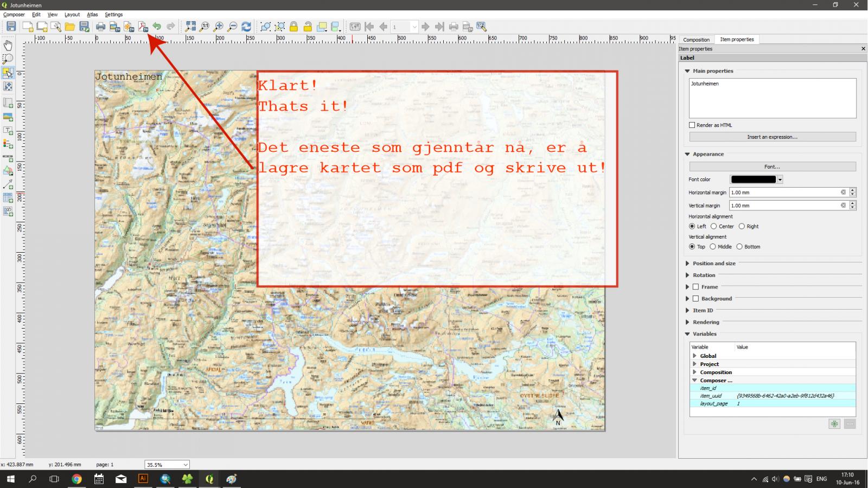Select the Add arrow tool
This screenshot has height=488, width=868.
8,184
